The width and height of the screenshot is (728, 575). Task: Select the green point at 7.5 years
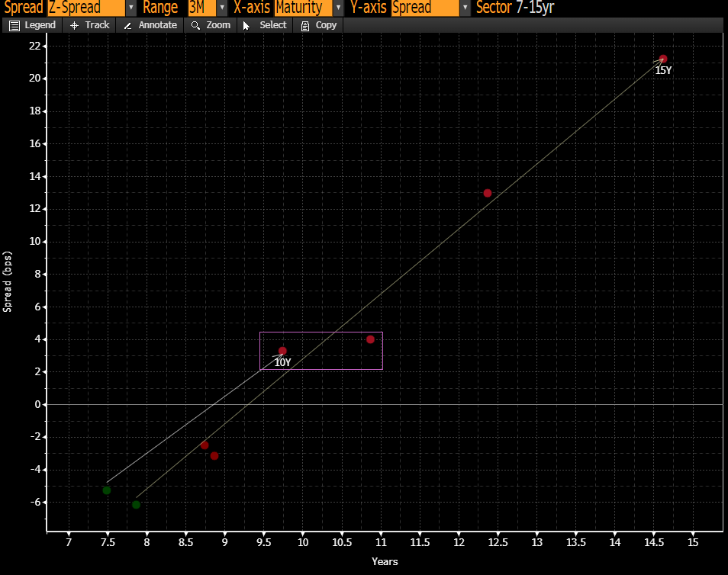tap(106, 490)
